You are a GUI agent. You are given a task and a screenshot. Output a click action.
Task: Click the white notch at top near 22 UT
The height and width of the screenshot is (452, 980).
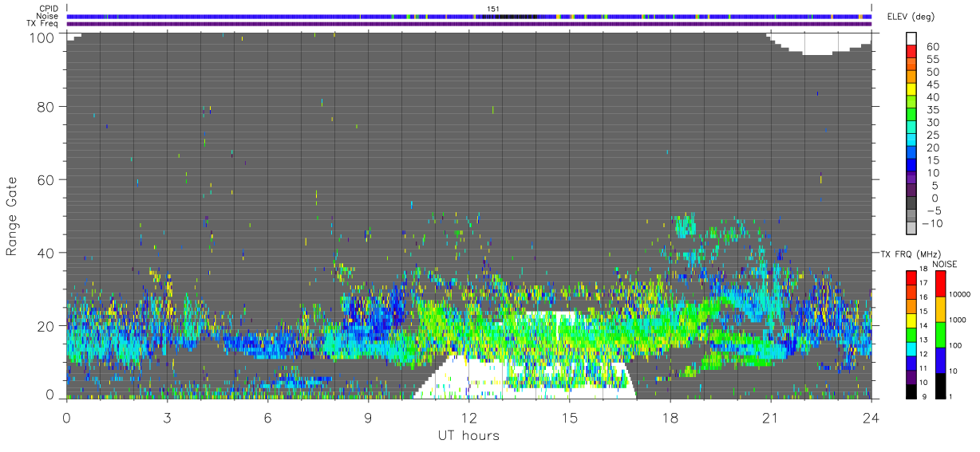818,41
